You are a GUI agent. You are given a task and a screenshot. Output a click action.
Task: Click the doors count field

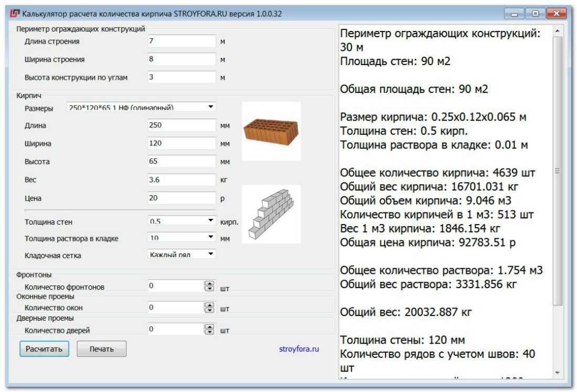[x=176, y=330]
